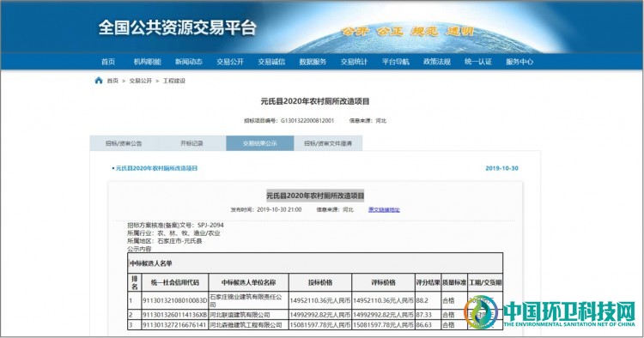This screenshot has height=338, width=644.
Task: Select 交易诚信 in the navigation bar
Action: click(271, 62)
